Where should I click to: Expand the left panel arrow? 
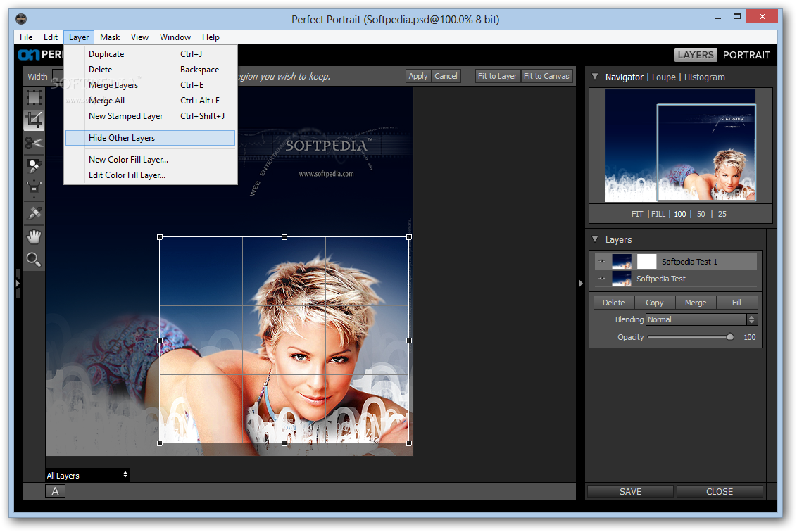click(18, 284)
